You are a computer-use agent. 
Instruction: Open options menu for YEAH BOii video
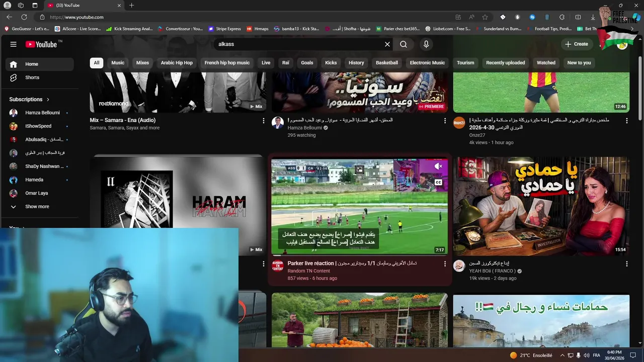pyautogui.click(x=627, y=263)
